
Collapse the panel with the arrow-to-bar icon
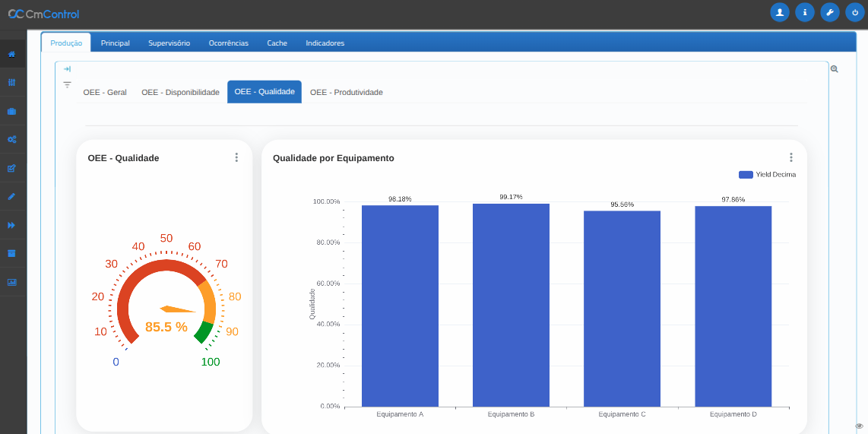[67, 69]
